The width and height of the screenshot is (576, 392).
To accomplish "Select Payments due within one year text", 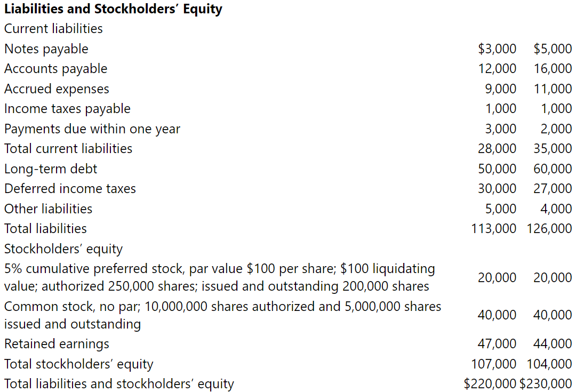I will tap(92, 129).
